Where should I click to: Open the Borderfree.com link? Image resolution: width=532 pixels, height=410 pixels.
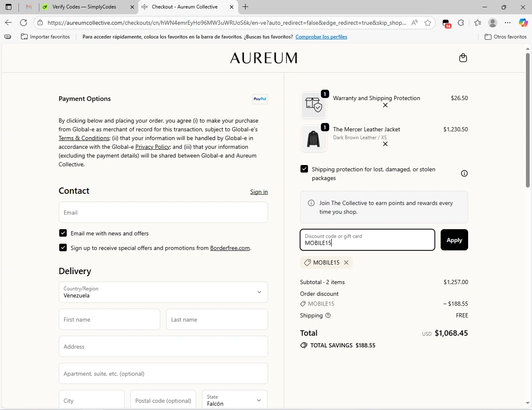(230, 248)
